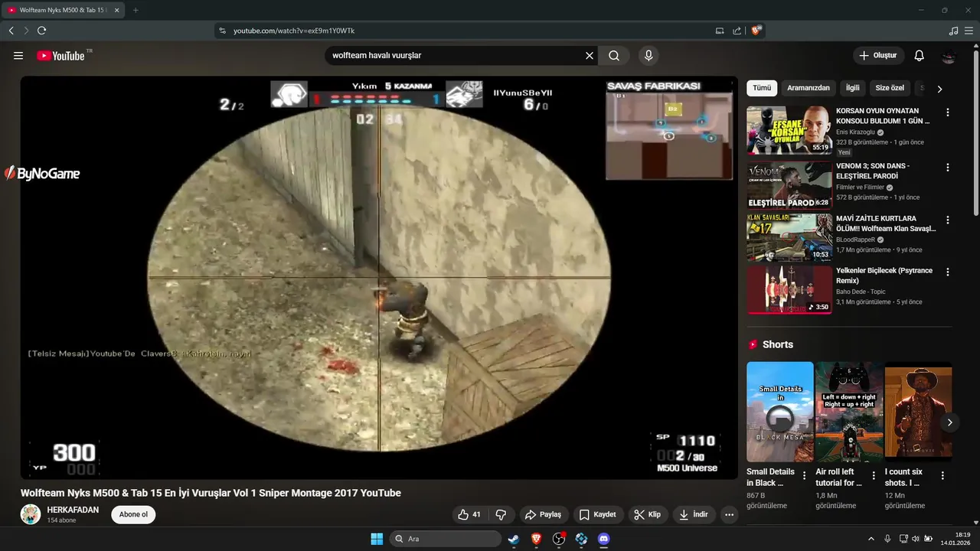Viewport: 980px width, 551px height.
Task: Click the Kaydet save button
Action: (597, 514)
